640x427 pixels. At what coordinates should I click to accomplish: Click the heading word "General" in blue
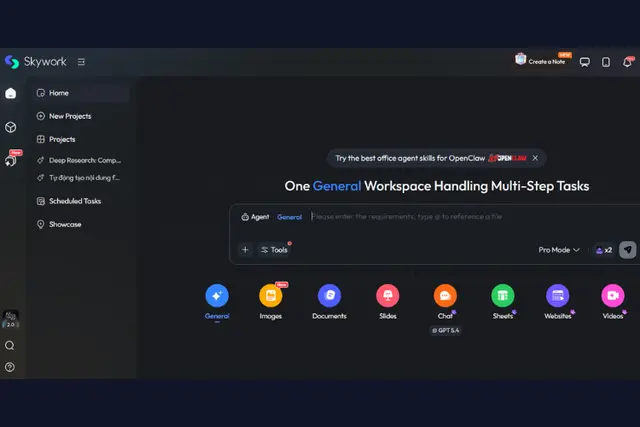pyautogui.click(x=337, y=186)
